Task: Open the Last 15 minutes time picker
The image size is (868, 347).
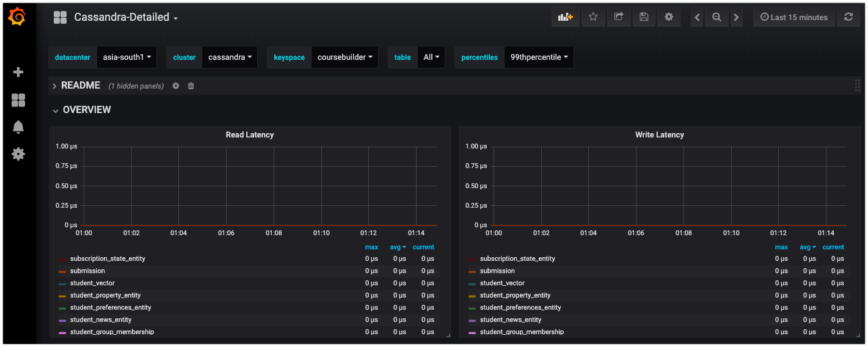Action: [x=793, y=17]
